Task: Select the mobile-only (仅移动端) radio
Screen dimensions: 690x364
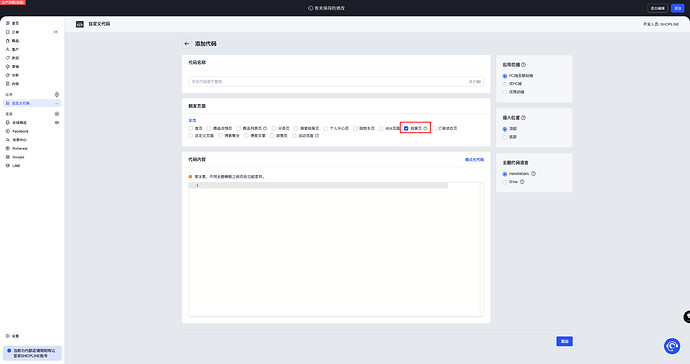Action: [x=505, y=92]
